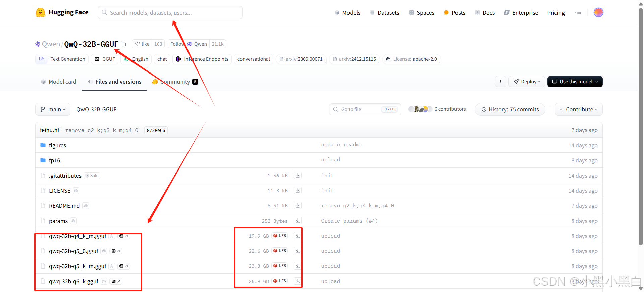Open the Qwen organization link
This screenshot has height=292, width=644.
click(x=51, y=44)
